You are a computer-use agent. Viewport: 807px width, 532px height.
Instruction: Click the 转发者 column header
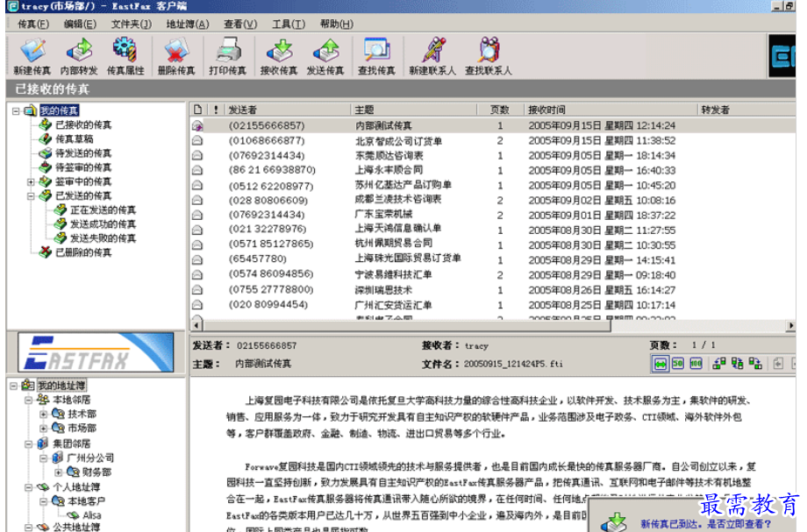746,110
